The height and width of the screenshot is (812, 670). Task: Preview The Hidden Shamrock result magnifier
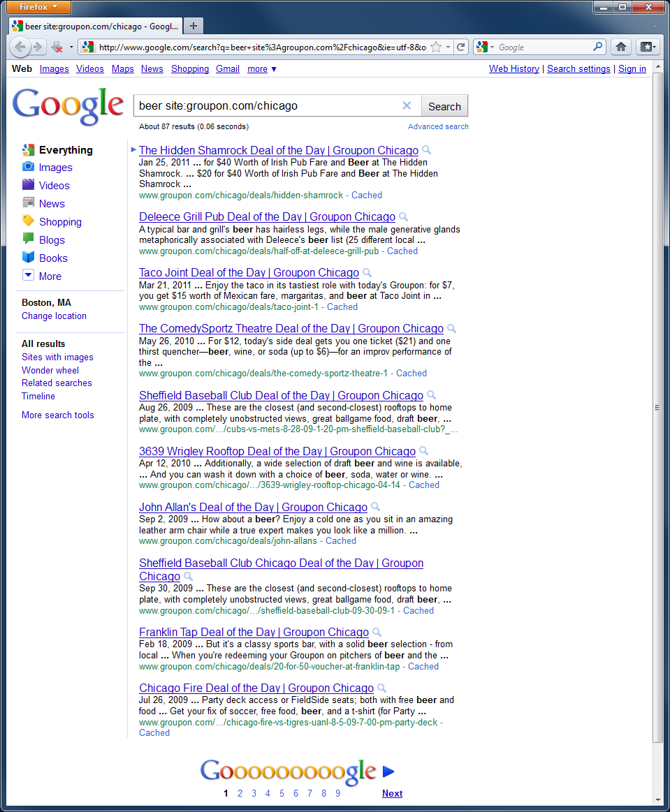[x=426, y=150]
